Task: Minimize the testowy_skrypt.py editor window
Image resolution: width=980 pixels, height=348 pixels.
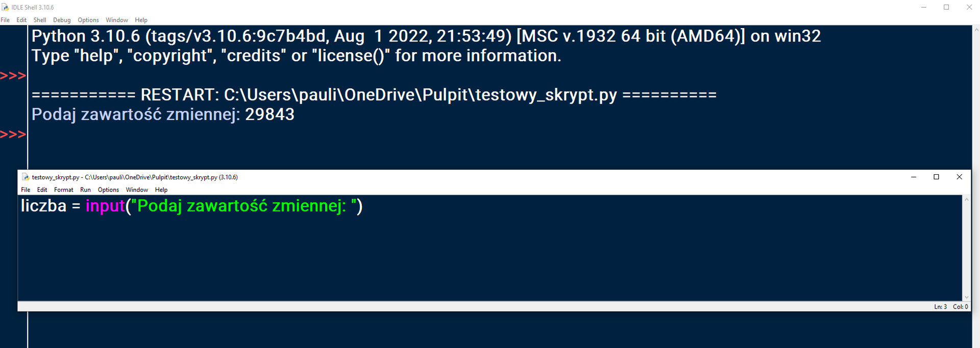Action: [x=914, y=177]
